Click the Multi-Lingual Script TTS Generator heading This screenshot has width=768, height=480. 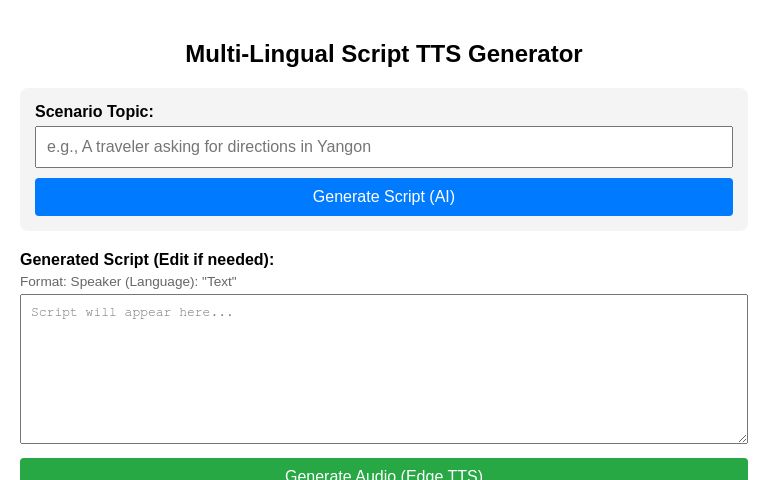click(x=384, y=54)
